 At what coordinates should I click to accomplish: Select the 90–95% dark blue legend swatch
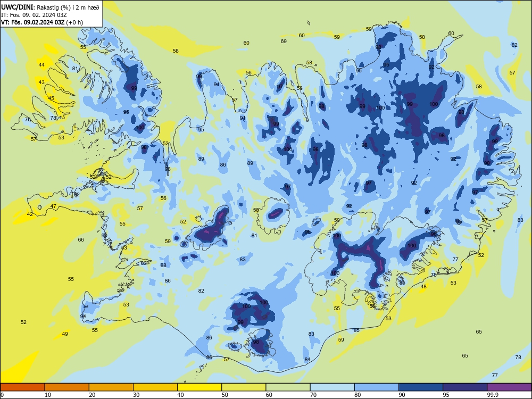[x=421, y=387]
